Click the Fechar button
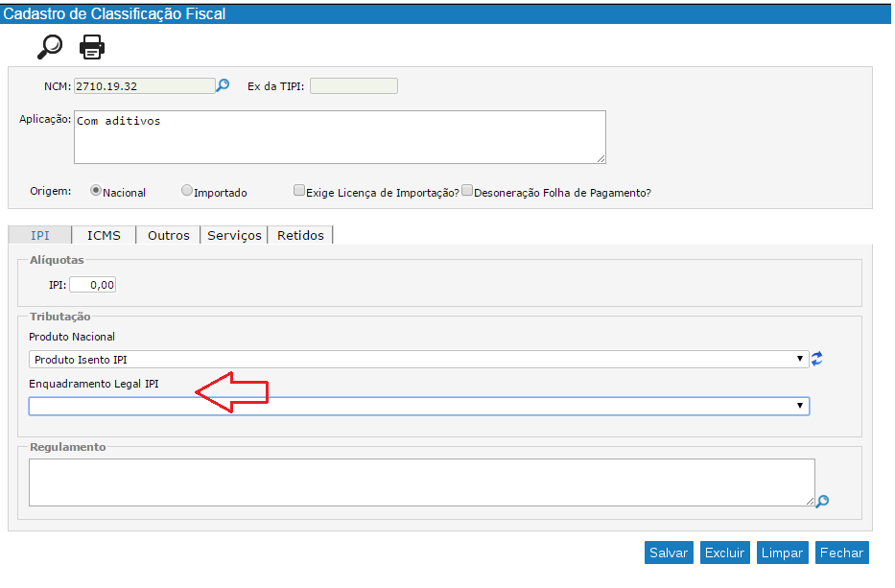This screenshot has width=895, height=588. coord(842,553)
